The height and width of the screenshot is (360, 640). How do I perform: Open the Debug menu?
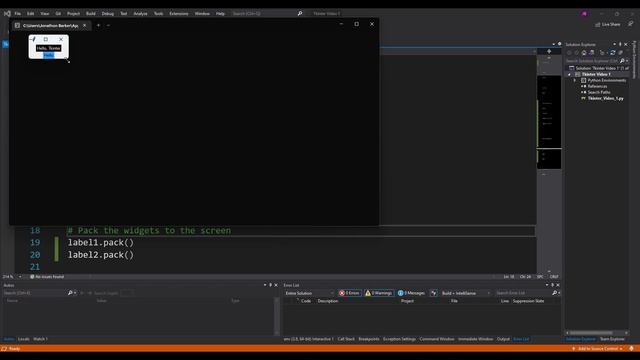click(108, 13)
